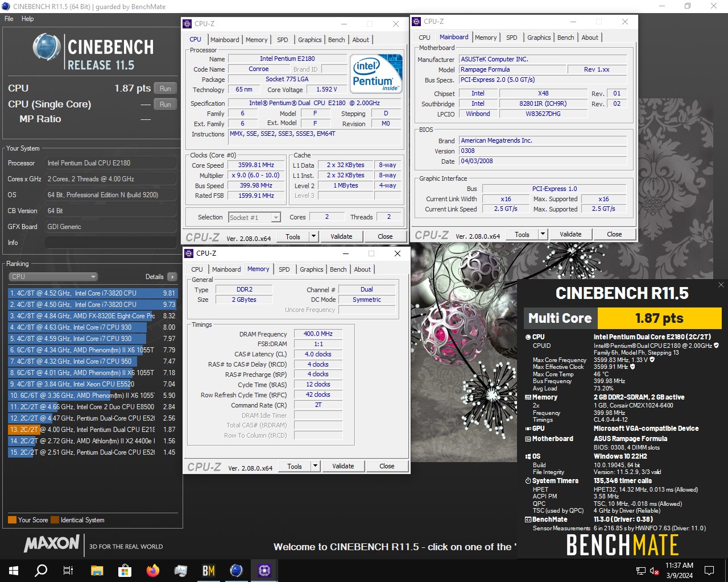Click Validate in CPU-Z Mainboard window
This screenshot has height=582, width=728.
click(x=570, y=234)
